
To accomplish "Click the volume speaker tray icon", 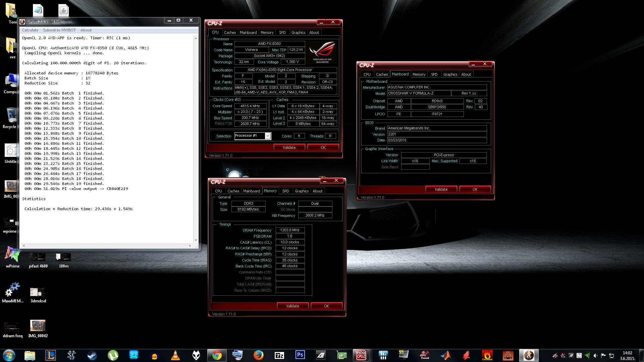I will coord(595,355).
